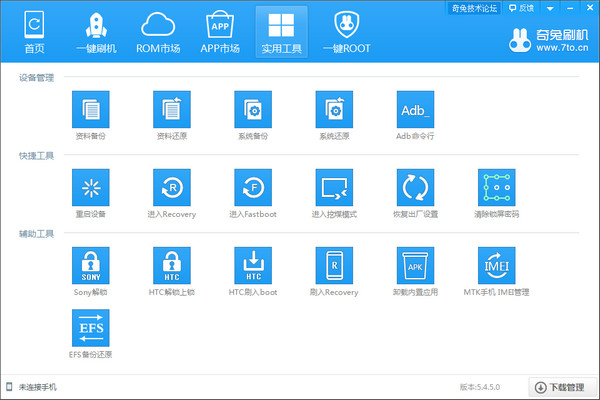Open the Sony解锁 unlock tool

[x=90, y=265]
